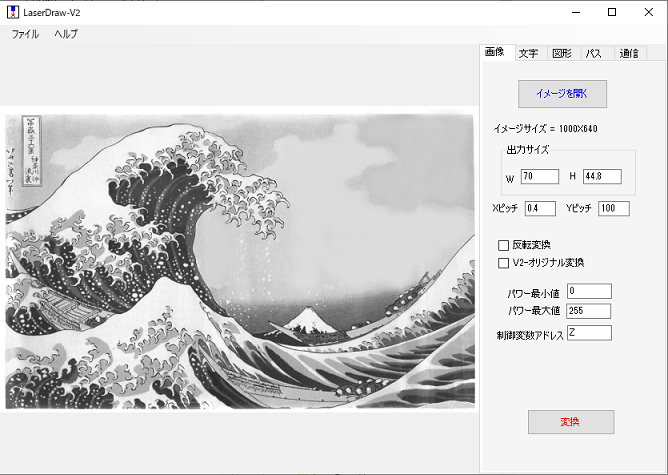This screenshot has width=668, height=475.
Task: Click the イメージを開く button
Action: coord(562,94)
